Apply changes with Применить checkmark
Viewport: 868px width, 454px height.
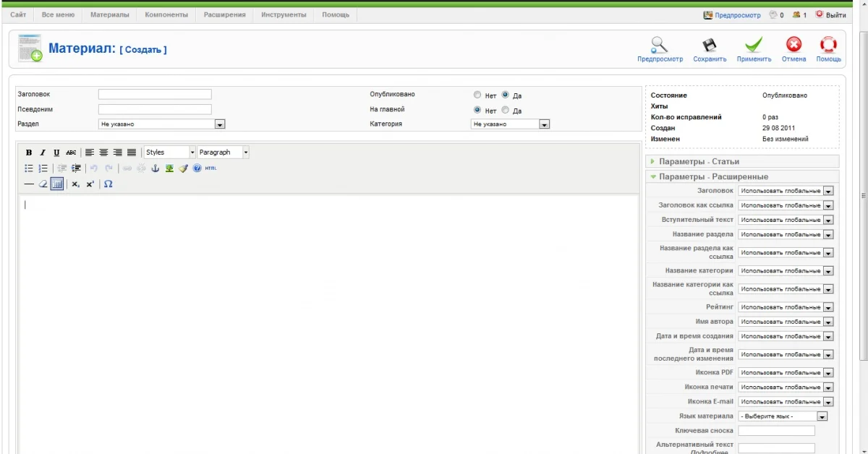point(754,49)
